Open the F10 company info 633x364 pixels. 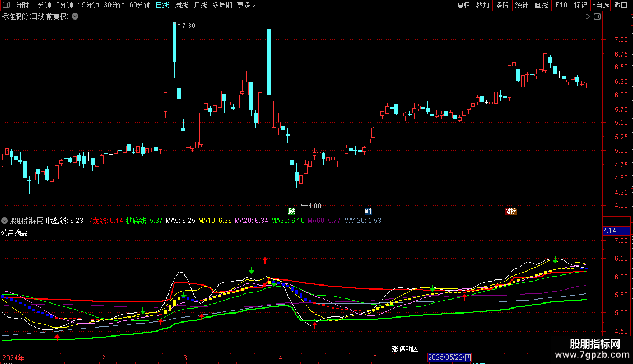(x=561, y=5)
